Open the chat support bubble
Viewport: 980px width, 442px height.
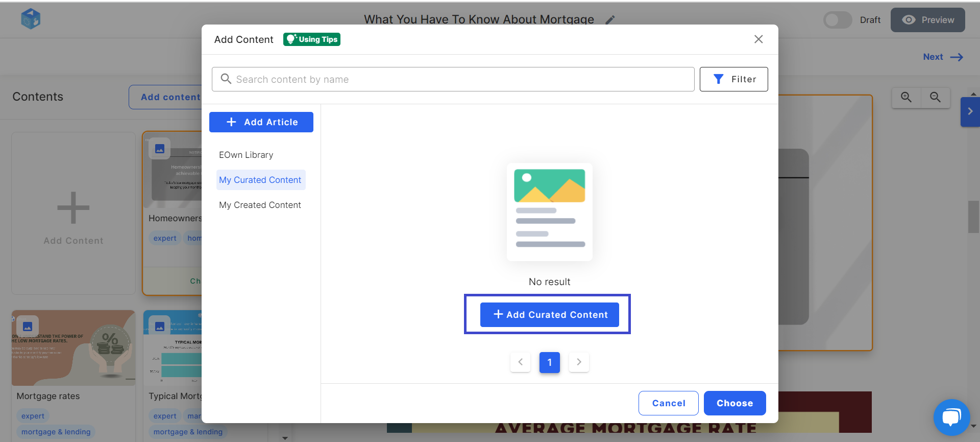(951, 417)
